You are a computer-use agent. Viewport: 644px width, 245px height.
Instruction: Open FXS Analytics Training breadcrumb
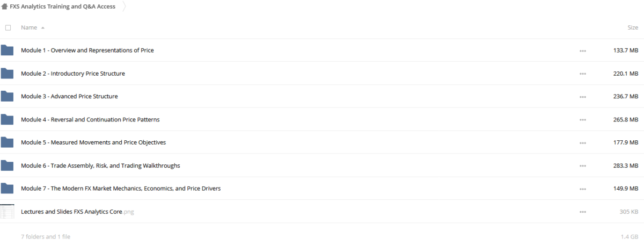pos(62,6)
